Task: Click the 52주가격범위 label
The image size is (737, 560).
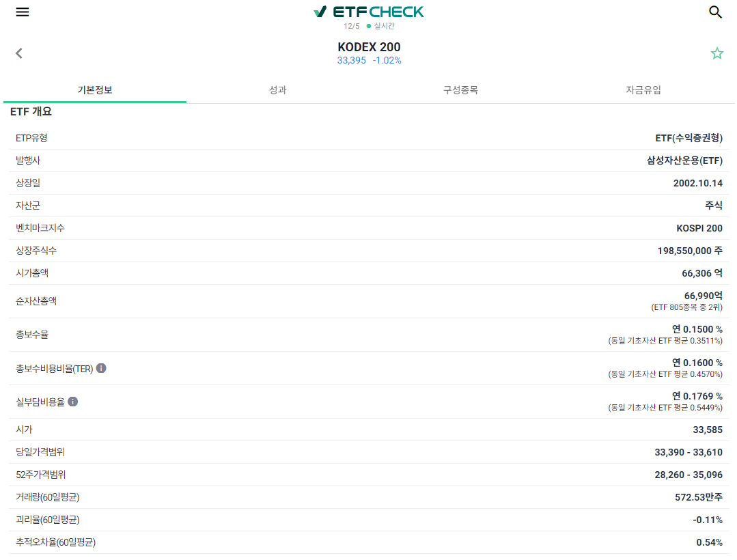Action: pos(41,475)
